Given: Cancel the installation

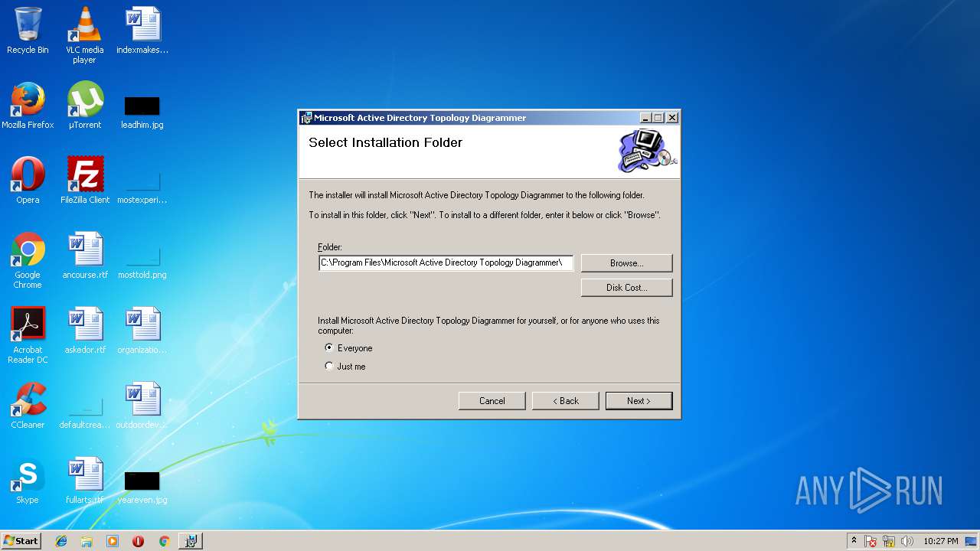Looking at the screenshot, I should 492,401.
